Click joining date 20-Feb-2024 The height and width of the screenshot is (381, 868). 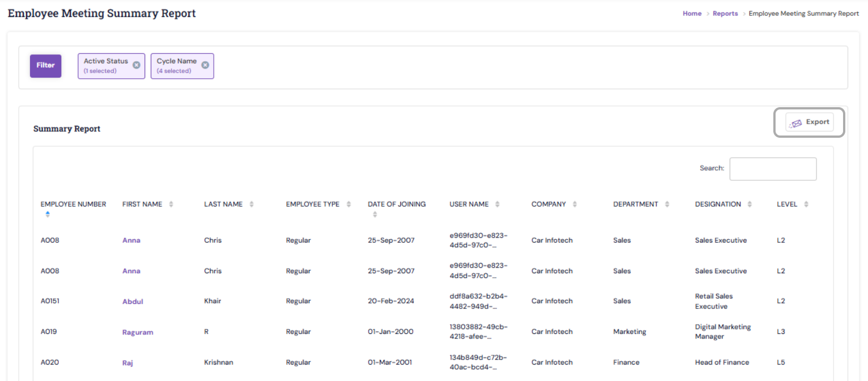pyautogui.click(x=391, y=301)
